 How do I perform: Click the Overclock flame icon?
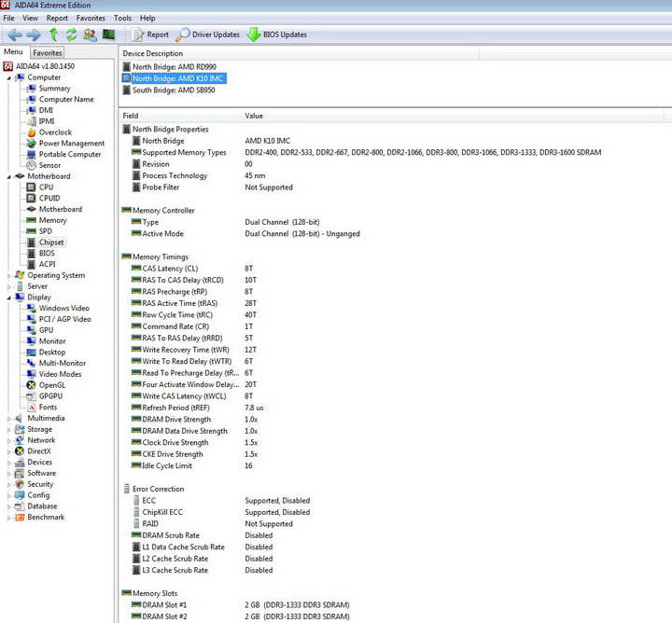[32, 132]
